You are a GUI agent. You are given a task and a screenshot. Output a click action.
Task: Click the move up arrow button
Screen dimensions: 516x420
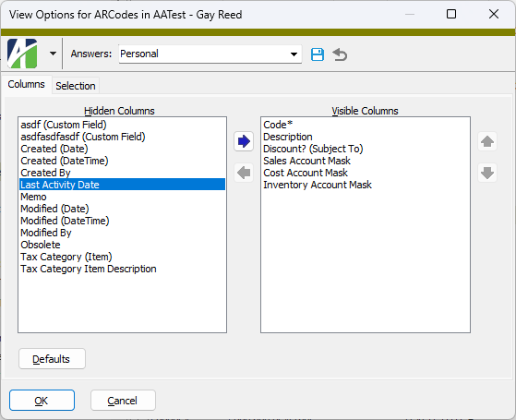(x=487, y=141)
